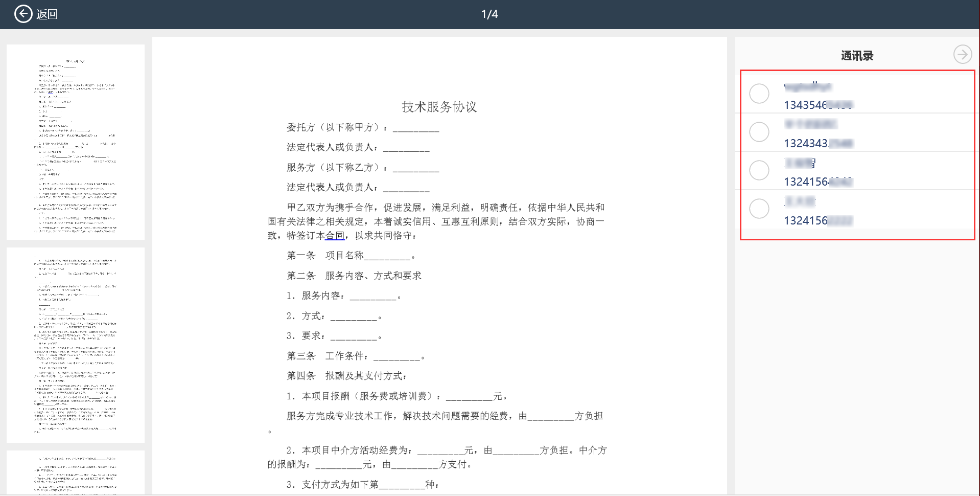This screenshot has height=496, width=980.
Task: Click the back arrow circle icon
Action: pos(23,14)
